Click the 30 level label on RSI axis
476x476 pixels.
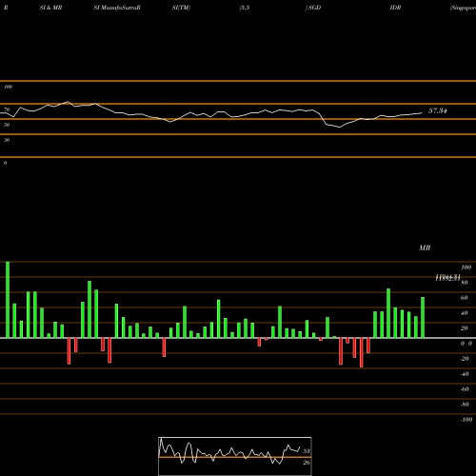point(7,140)
